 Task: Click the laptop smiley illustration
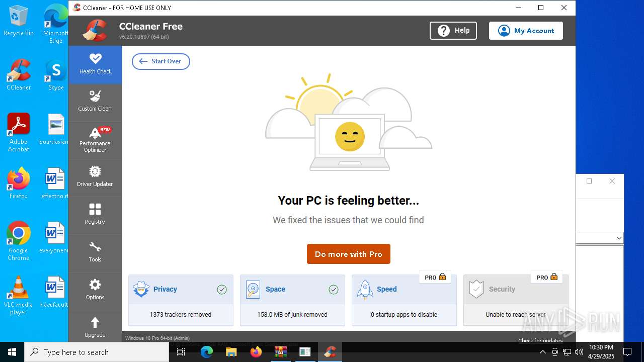pyautogui.click(x=350, y=142)
